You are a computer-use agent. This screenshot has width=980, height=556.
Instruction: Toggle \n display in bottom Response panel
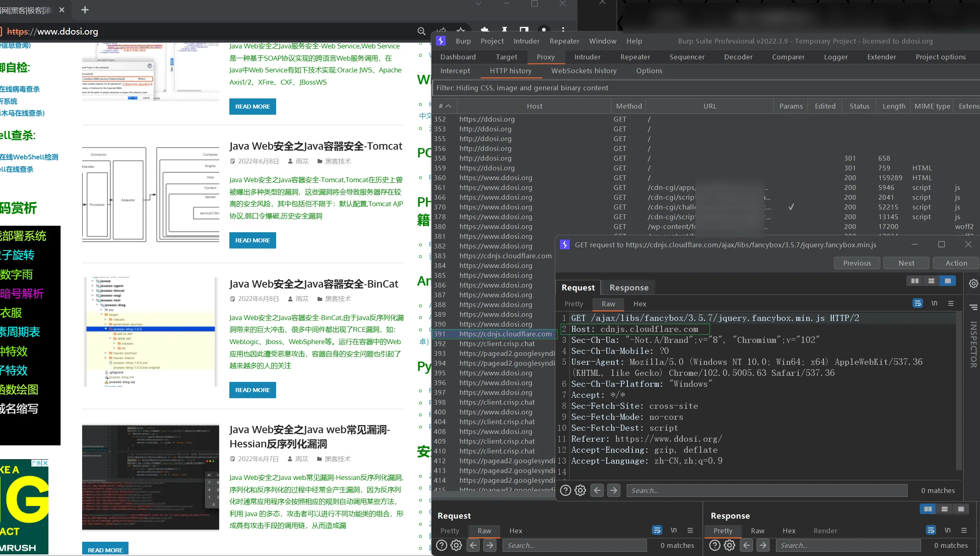[947, 530]
